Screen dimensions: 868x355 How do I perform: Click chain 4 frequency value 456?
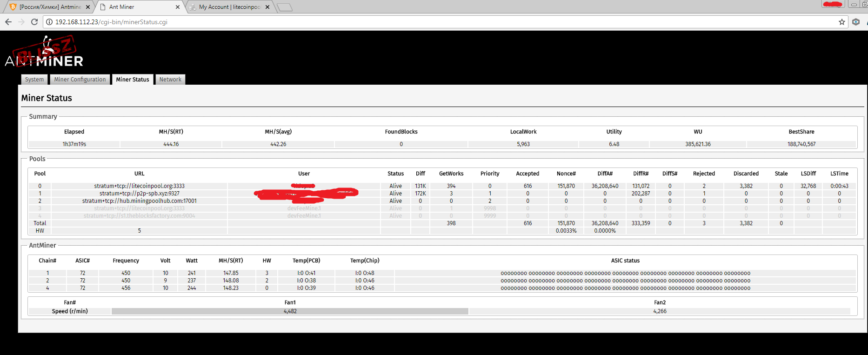click(x=126, y=288)
